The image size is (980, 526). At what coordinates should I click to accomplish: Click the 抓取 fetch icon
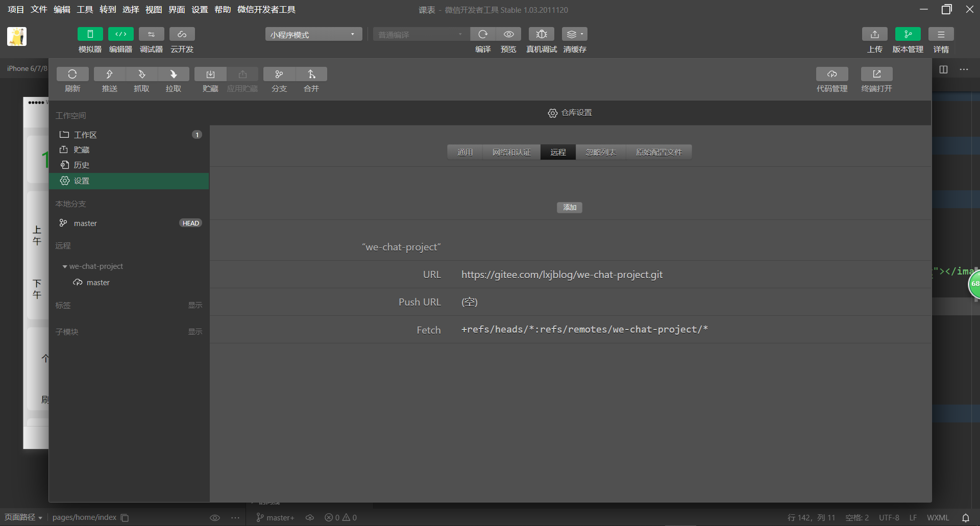pyautogui.click(x=141, y=74)
